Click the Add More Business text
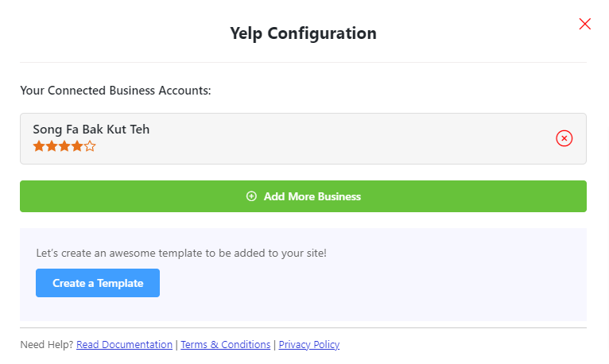The image size is (609, 364). point(312,196)
